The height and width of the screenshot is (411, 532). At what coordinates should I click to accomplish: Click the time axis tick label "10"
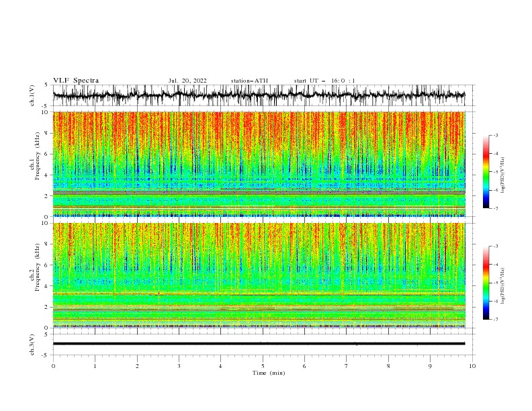(x=472, y=366)
